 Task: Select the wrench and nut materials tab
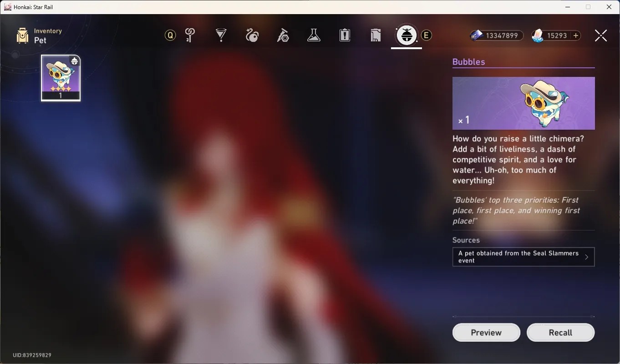pyautogui.click(x=283, y=35)
